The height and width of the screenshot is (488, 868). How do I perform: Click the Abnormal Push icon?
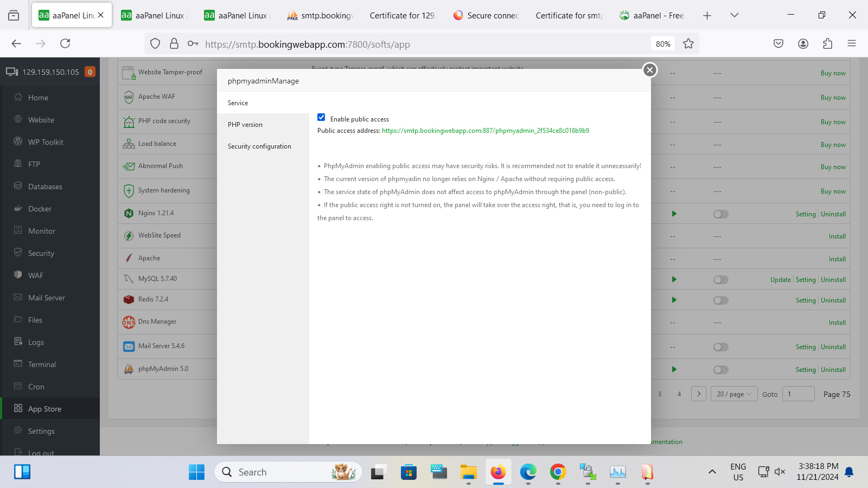(129, 166)
